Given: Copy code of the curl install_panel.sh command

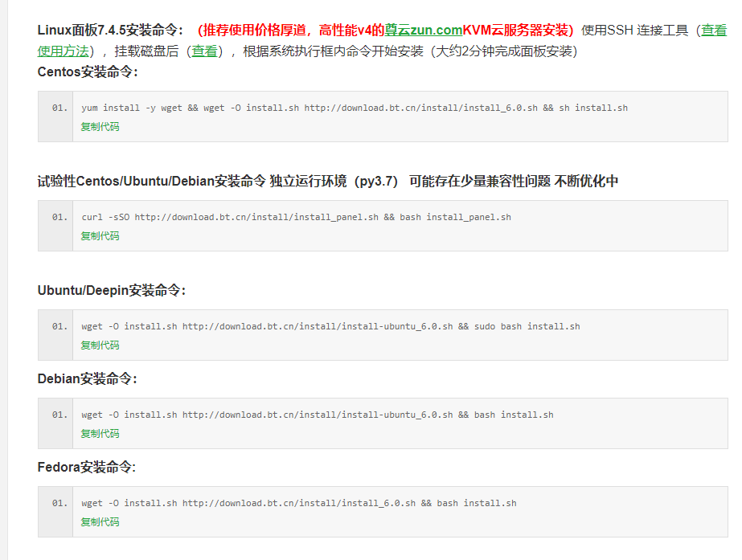Looking at the screenshot, I should click(x=100, y=236).
